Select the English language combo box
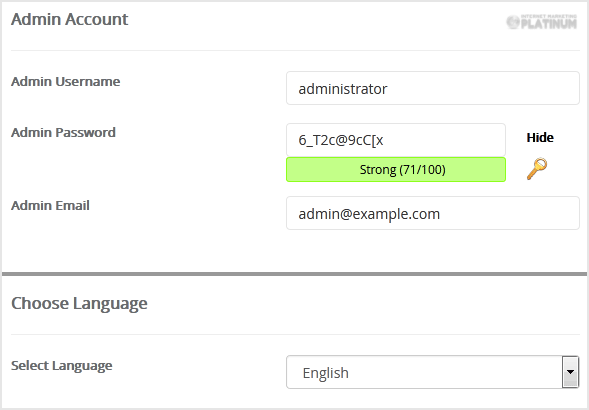 point(432,372)
